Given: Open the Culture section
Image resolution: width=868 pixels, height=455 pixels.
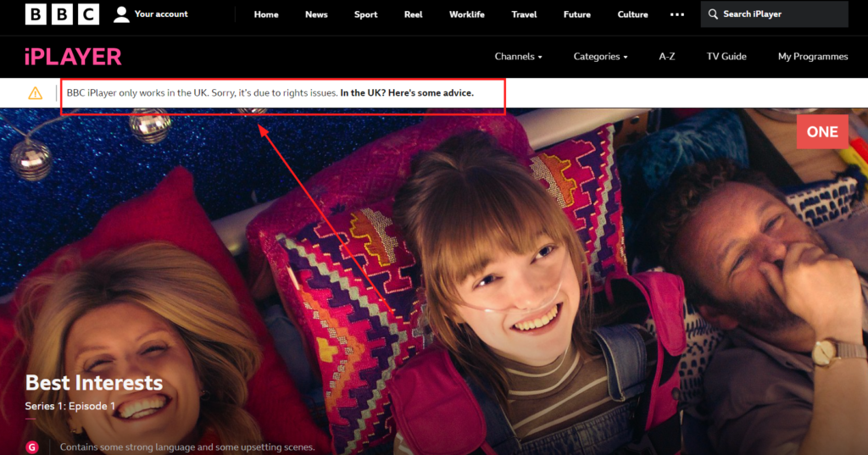Looking at the screenshot, I should tap(632, 14).
